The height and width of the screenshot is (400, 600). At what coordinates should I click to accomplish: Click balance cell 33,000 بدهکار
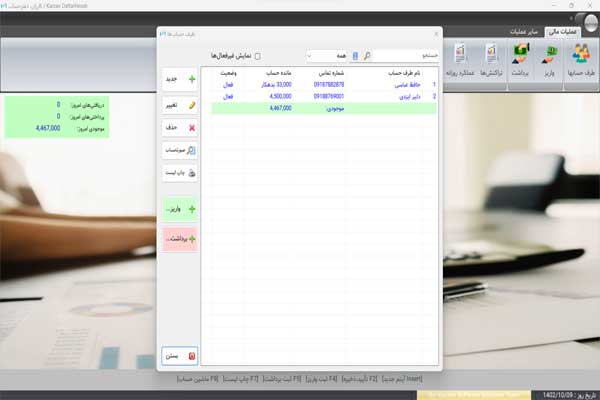pos(276,84)
